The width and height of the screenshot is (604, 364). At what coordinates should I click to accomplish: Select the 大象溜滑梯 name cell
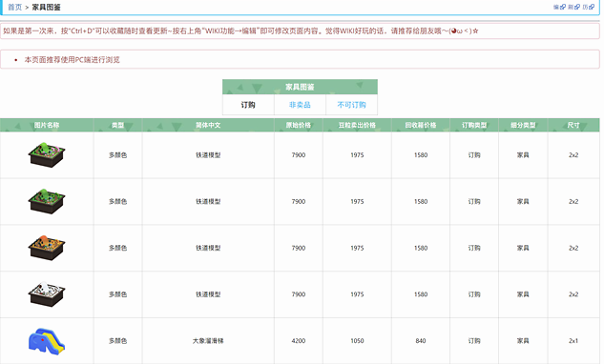208,341
